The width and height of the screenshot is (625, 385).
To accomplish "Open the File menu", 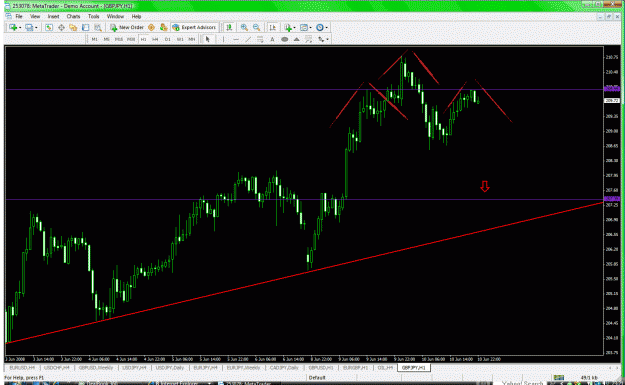I will point(19,16).
